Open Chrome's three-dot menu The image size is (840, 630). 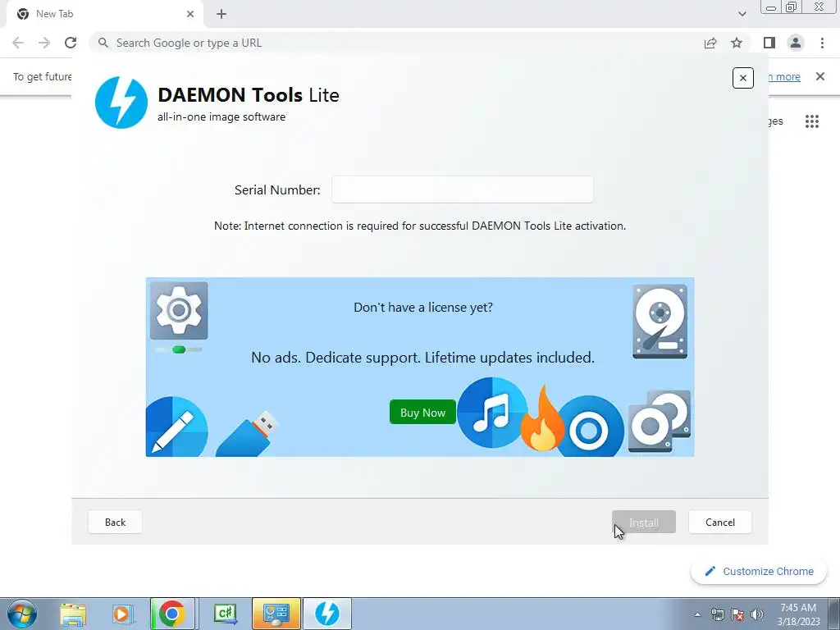coord(822,43)
